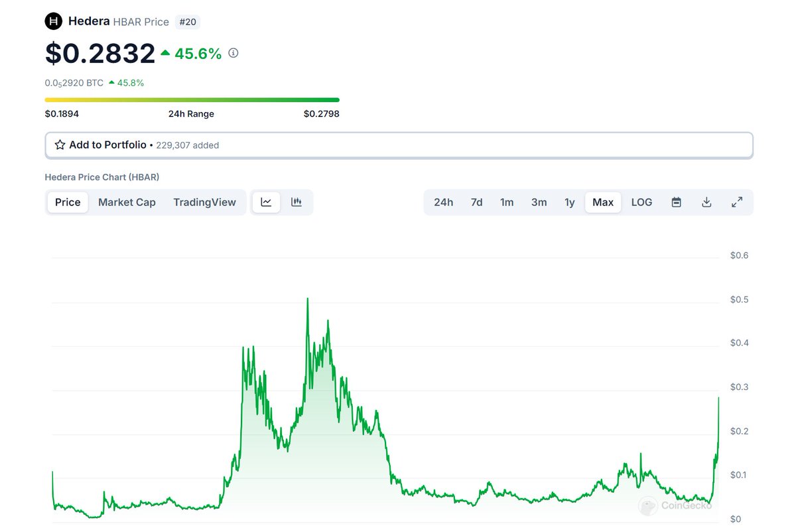796x532 pixels.
Task: Click the #20 rank badge
Action: click(x=188, y=22)
